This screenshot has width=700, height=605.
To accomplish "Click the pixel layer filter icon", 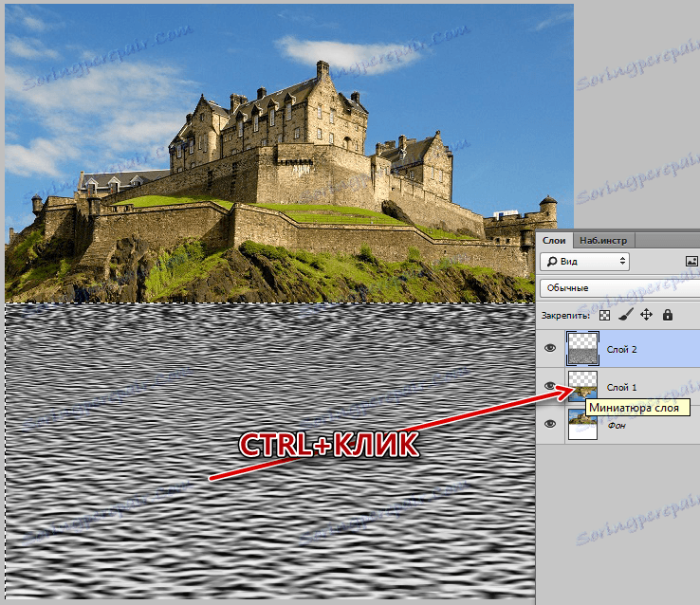I will 691,262.
